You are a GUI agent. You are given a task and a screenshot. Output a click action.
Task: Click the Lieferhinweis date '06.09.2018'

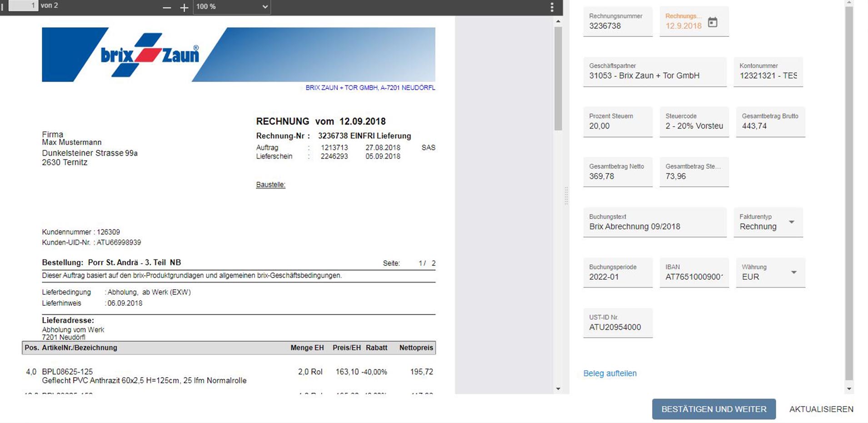click(125, 303)
